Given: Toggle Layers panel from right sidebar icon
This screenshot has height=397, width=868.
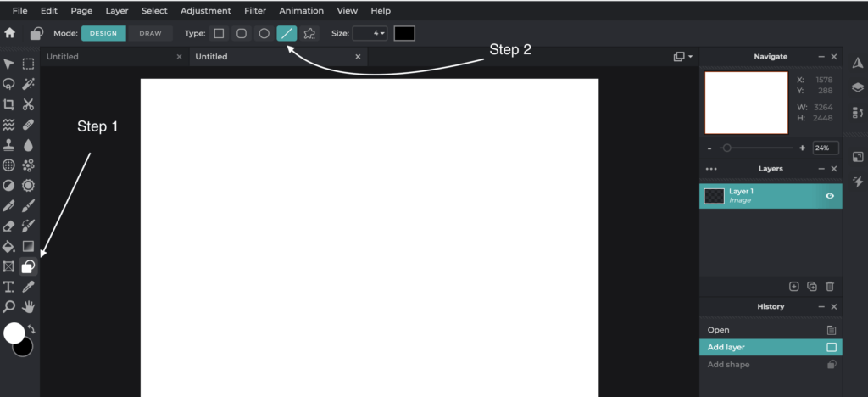Looking at the screenshot, I should coord(858,87).
